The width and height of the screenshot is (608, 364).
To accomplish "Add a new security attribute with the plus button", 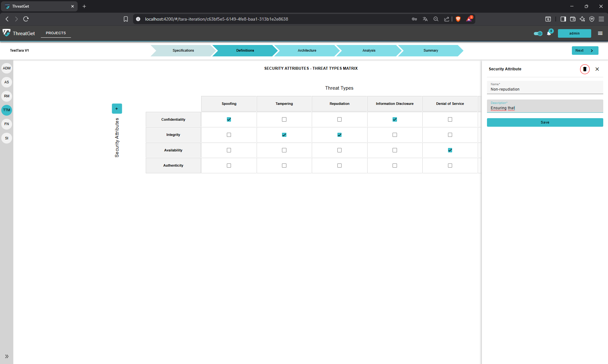I will (117, 108).
